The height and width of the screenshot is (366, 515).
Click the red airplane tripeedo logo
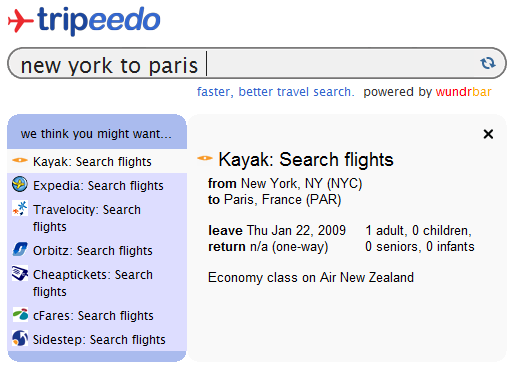tap(21, 21)
